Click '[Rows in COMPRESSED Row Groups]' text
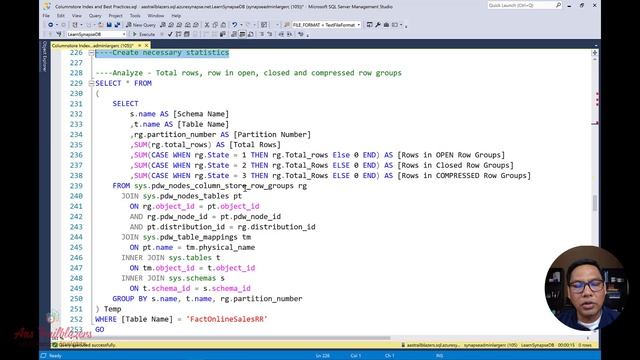This screenshot has height=360, width=640. pyautogui.click(x=464, y=176)
